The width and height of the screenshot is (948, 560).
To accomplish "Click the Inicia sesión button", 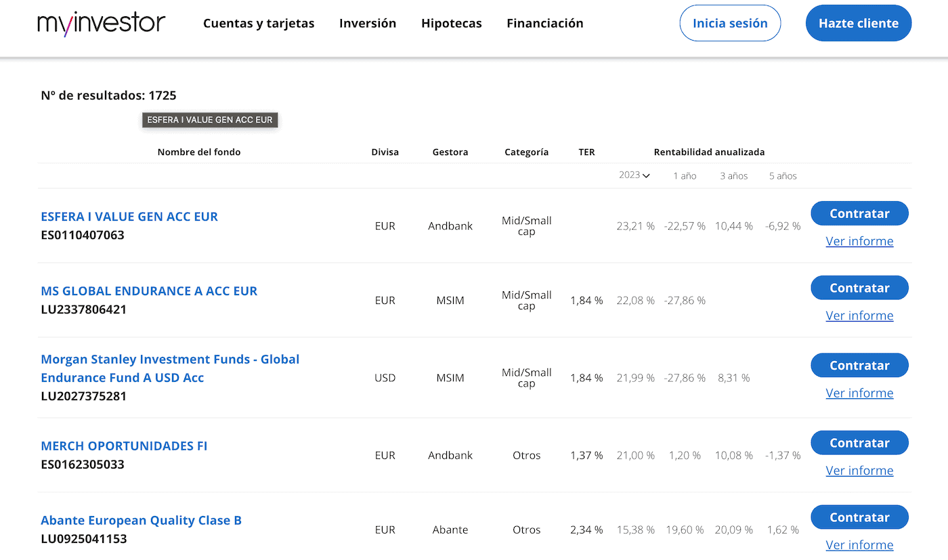I will coord(730,23).
